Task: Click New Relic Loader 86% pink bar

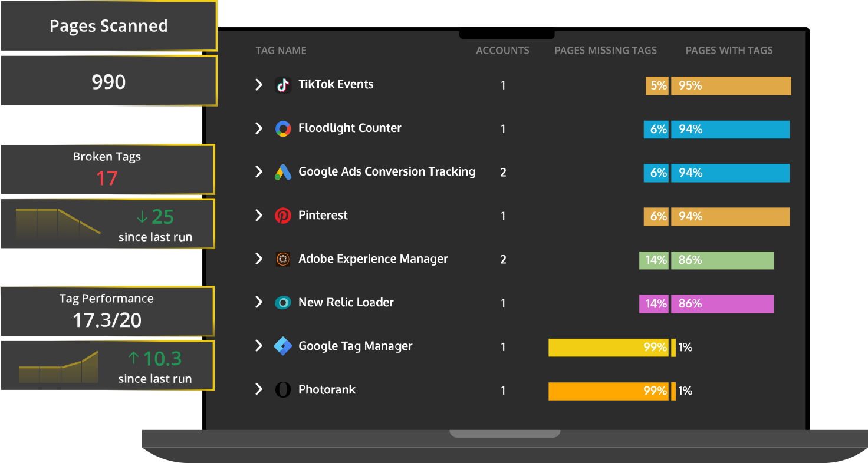Action: [722, 304]
